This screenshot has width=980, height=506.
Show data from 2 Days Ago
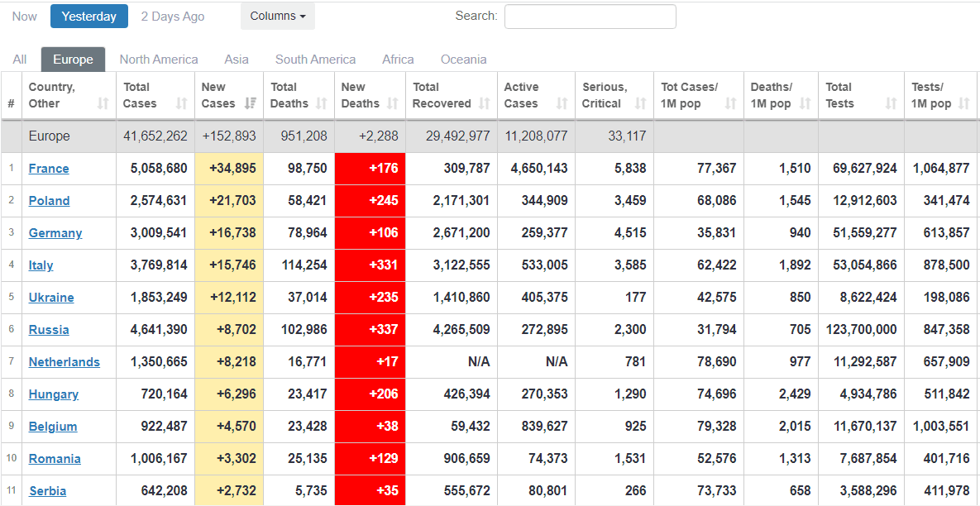pos(173,17)
